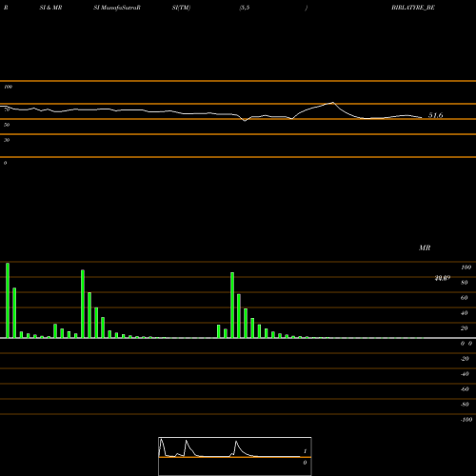Click the RSI line dip below the 50 level
Screen dimensions: 476x476
click(245, 121)
